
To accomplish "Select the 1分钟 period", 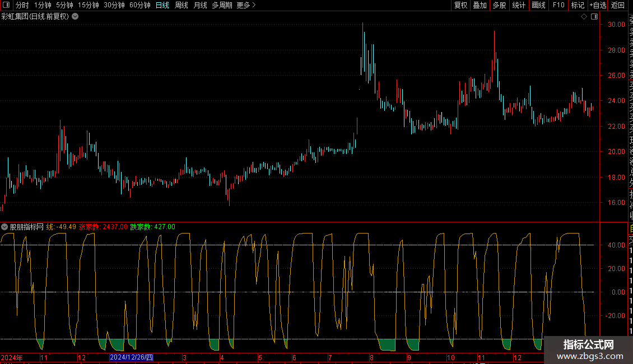I will coord(43,5).
